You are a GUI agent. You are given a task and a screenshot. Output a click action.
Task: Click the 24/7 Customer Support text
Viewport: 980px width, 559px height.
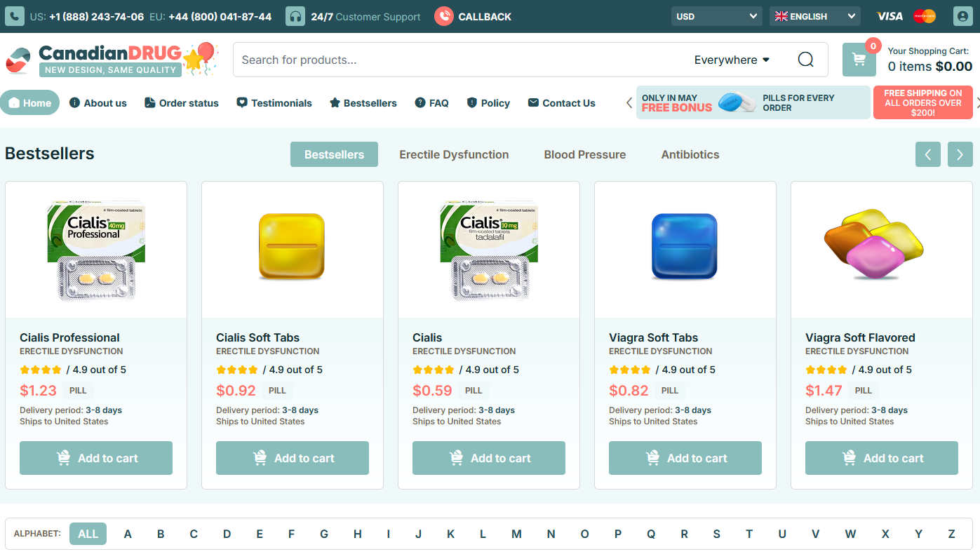(x=365, y=16)
